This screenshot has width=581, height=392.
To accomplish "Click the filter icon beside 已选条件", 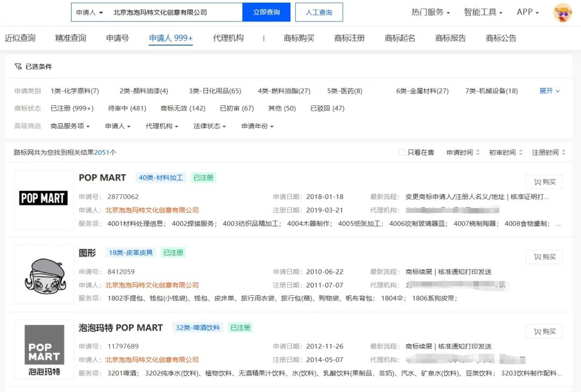I will [18, 67].
